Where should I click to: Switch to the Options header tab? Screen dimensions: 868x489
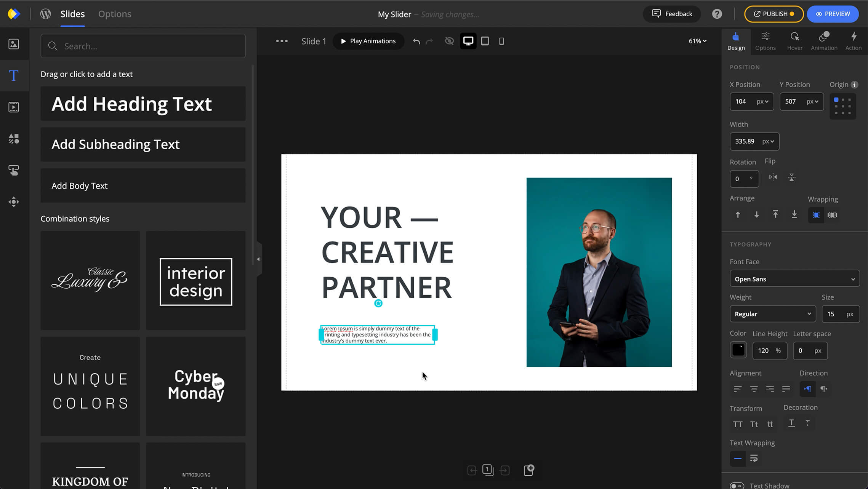[115, 14]
